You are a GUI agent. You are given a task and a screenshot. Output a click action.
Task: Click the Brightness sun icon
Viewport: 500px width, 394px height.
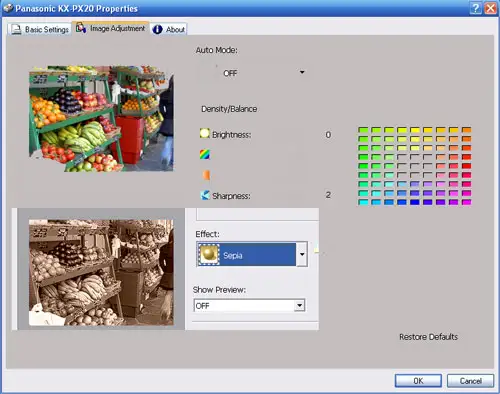(204, 133)
